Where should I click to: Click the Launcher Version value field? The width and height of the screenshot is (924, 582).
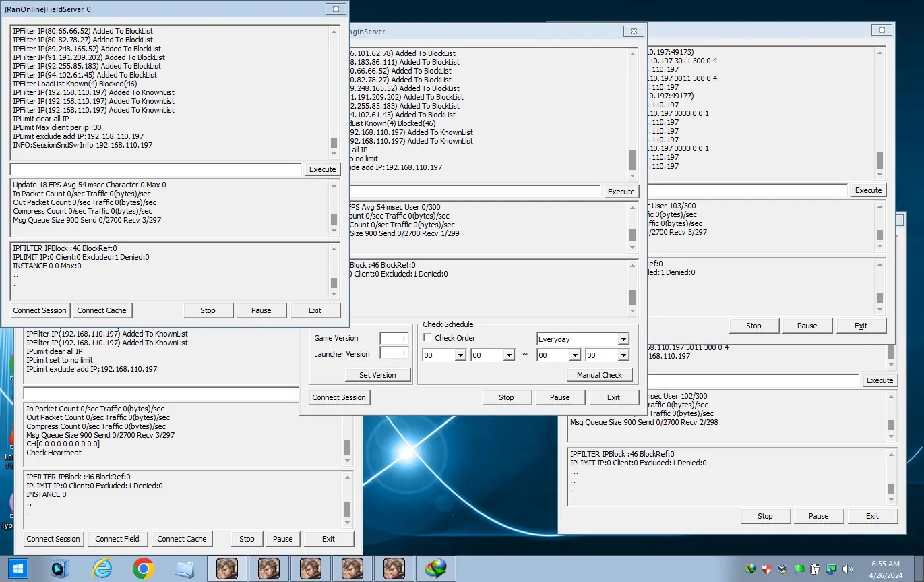394,353
